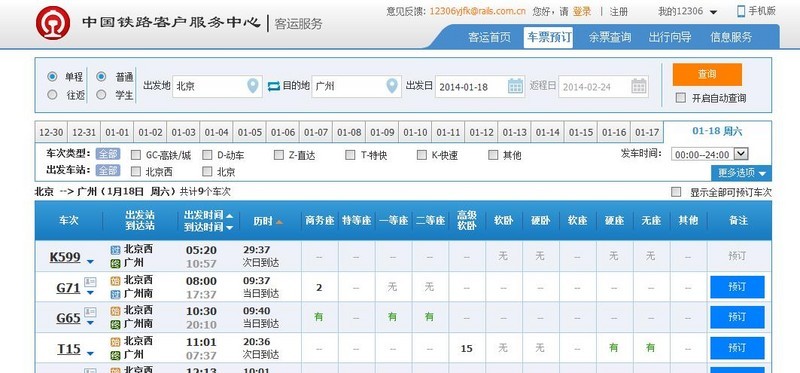Screen dimensions: 800x373
Task: Click G65 arrival 广州南 badge icon
Action: pos(115,324)
